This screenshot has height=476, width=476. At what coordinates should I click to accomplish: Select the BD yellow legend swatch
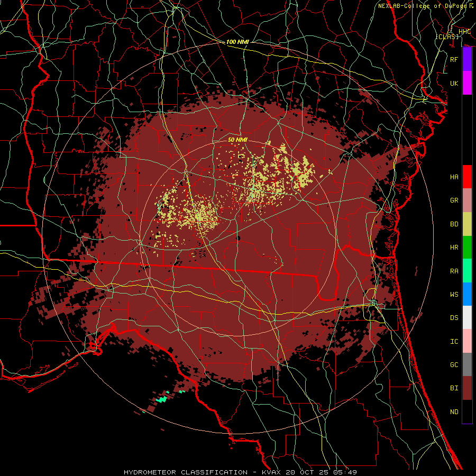point(467,224)
